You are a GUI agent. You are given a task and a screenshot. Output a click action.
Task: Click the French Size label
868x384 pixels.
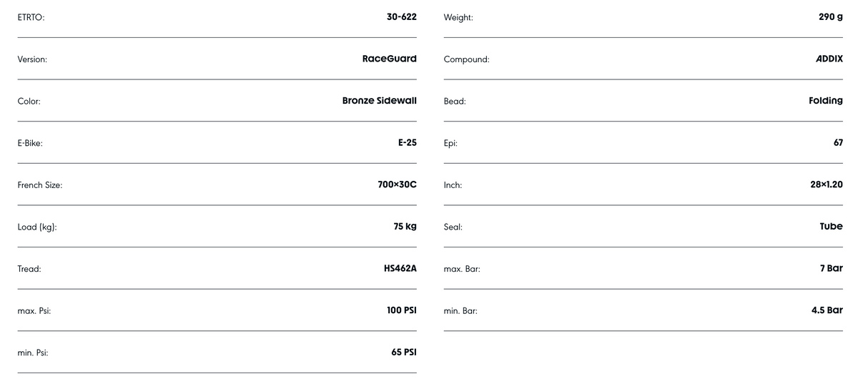pos(40,185)
